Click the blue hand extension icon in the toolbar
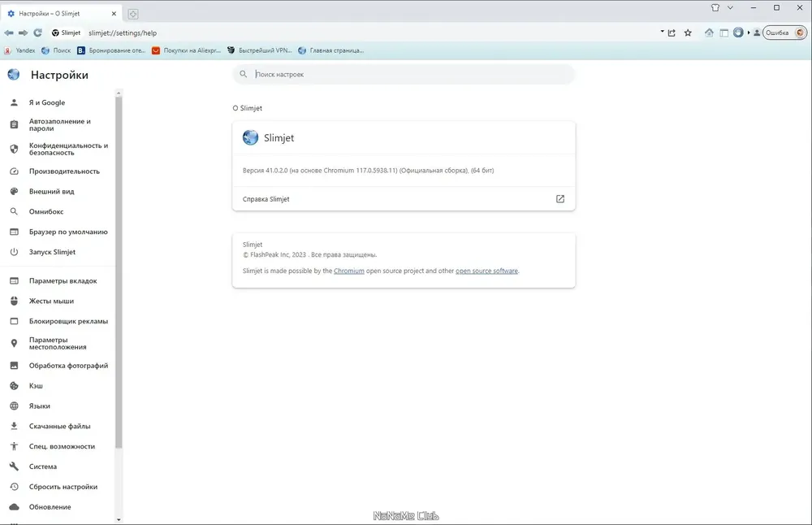This screenshot has width=812, height=525. click(x=738, y=33)
